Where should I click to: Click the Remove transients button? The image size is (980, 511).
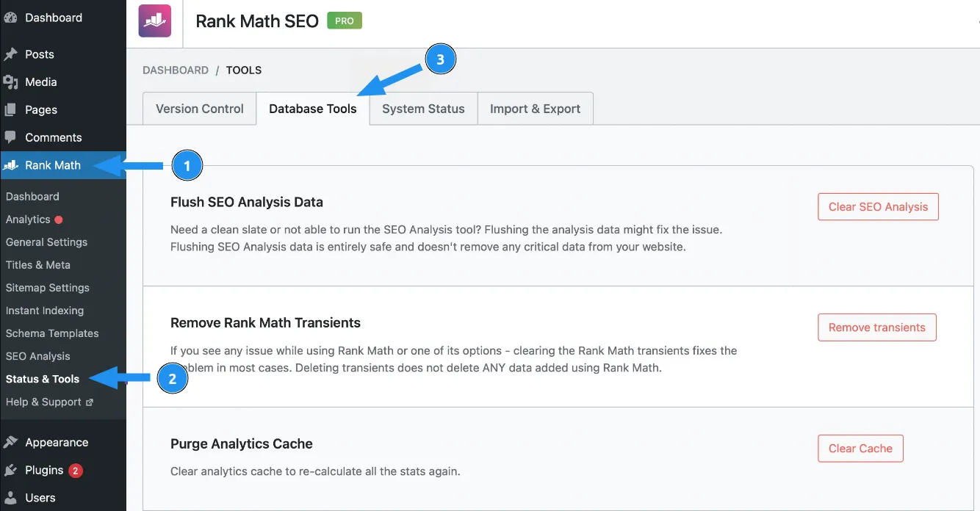[x=877, y=327]
